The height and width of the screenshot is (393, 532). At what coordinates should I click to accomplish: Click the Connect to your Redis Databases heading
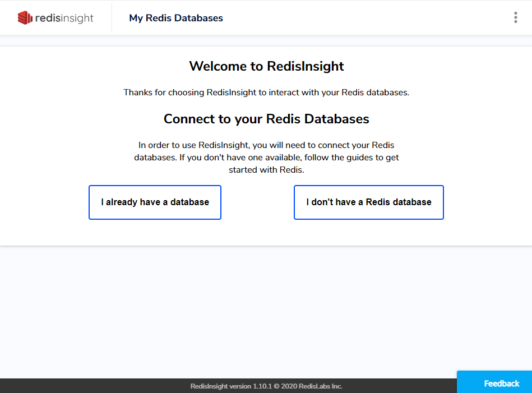(x=266, y=119)
